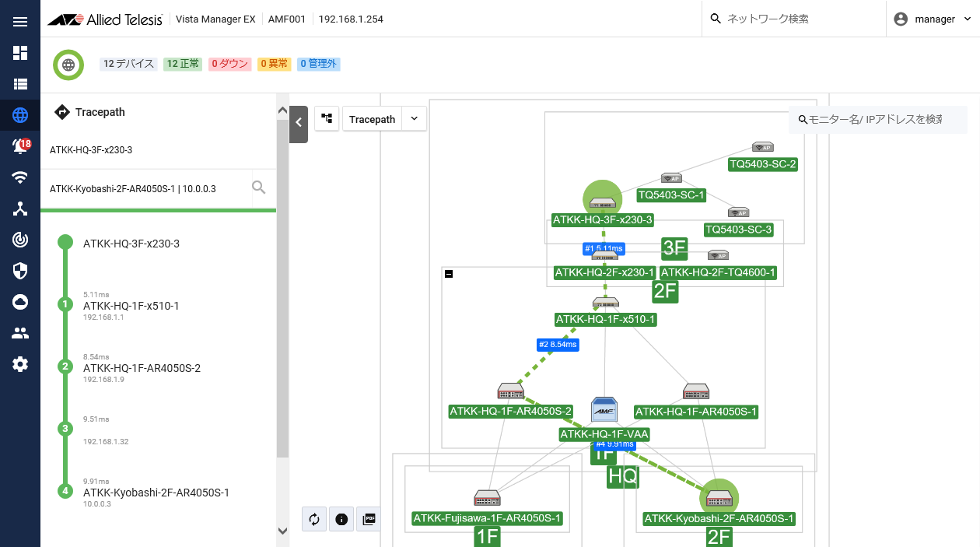The image size is (980, 547).
Task: Export the map as PDF
Action: pyautogui.click(x=369, y=519)
